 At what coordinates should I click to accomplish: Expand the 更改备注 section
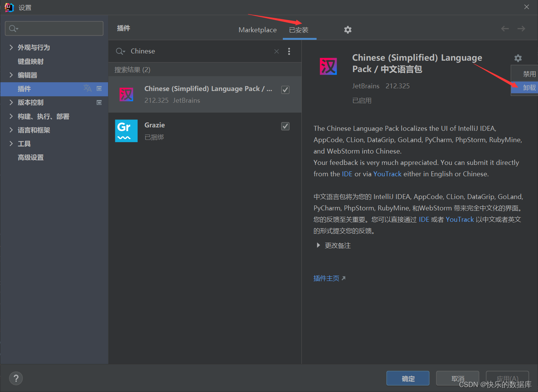[318, 245]
